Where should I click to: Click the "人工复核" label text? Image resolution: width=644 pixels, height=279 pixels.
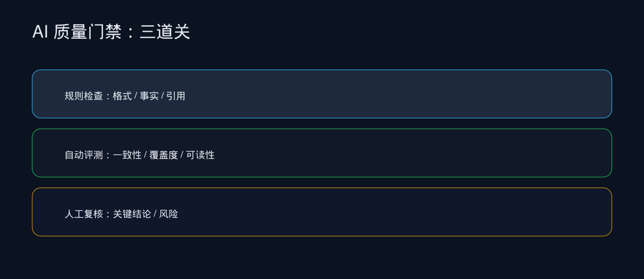click(x=84, y=214)
